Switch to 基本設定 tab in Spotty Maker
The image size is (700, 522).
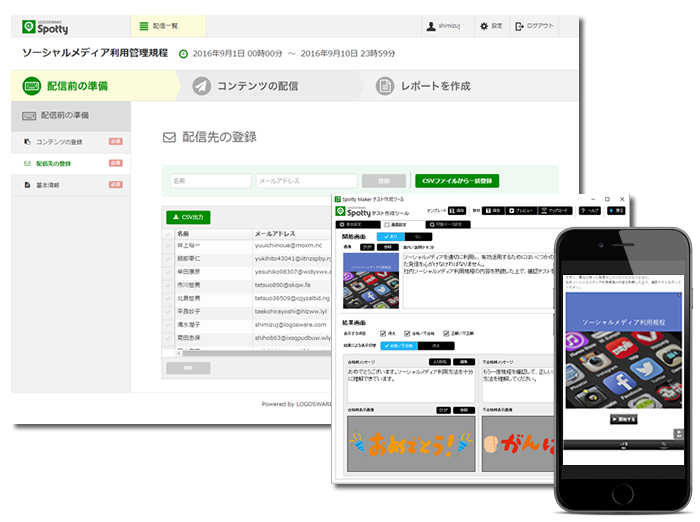[x=358, y=225]
